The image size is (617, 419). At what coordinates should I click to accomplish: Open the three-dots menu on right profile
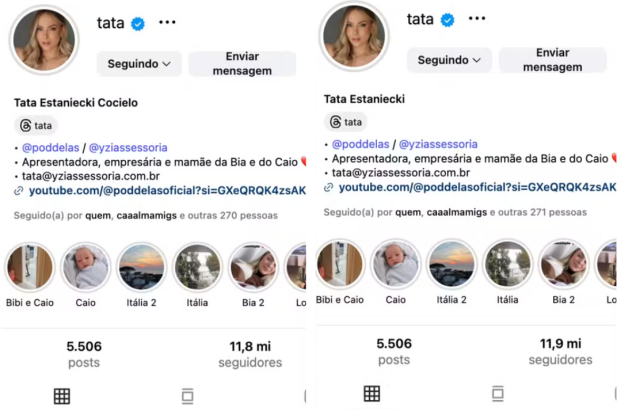click(477, 18)
